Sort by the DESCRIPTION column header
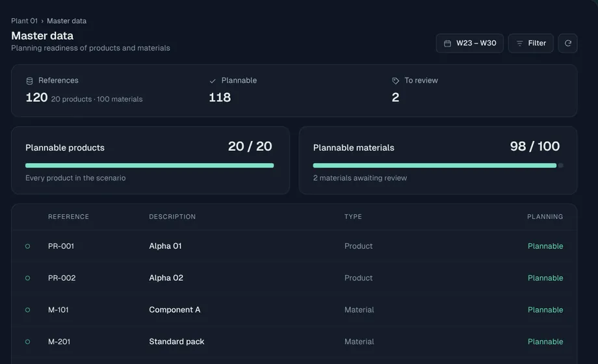The image size is (598, 364). pyautogui.click(x=172, y=216)
